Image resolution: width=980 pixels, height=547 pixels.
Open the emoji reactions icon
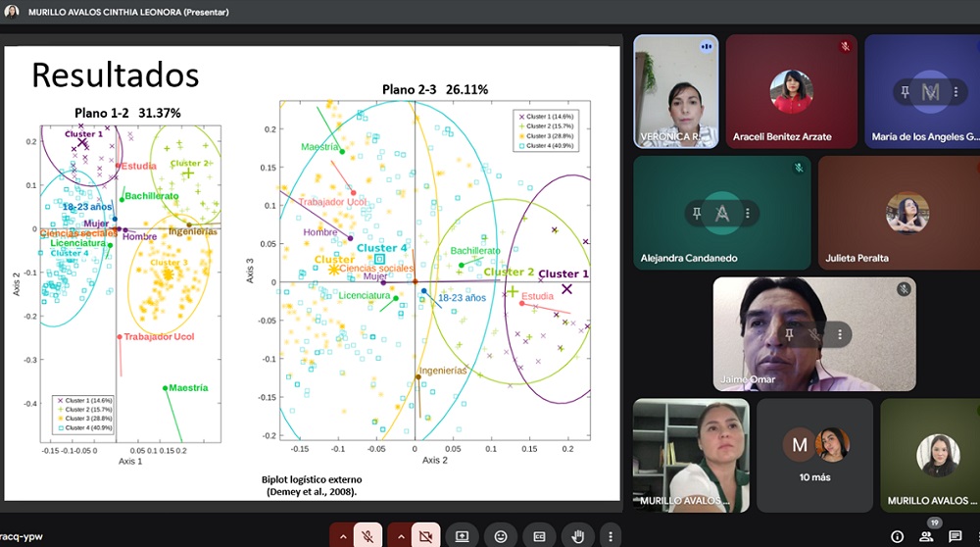point(501,536)
